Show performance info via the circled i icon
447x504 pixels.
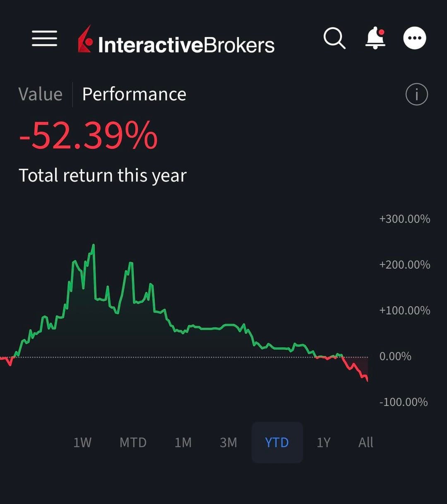tap(416, 94)
